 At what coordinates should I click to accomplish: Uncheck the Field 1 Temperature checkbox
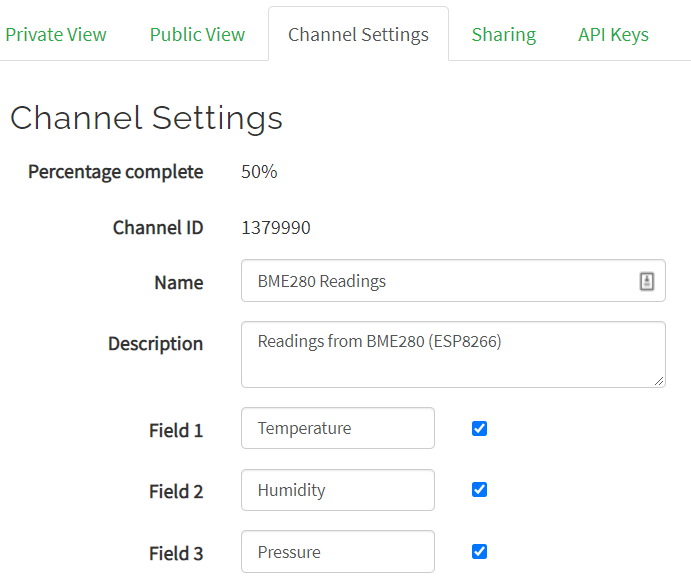point(479,429)
